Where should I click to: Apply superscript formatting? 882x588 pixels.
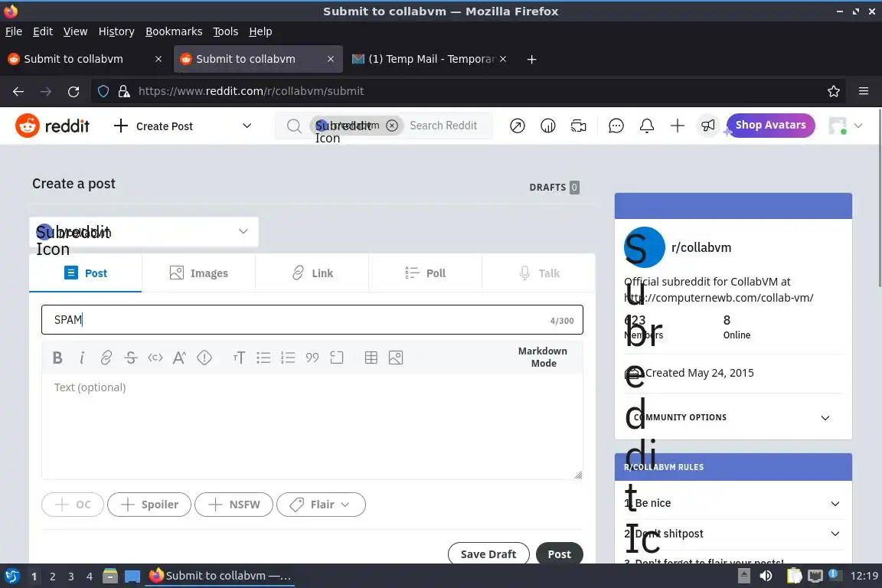(x=179, y=358)
